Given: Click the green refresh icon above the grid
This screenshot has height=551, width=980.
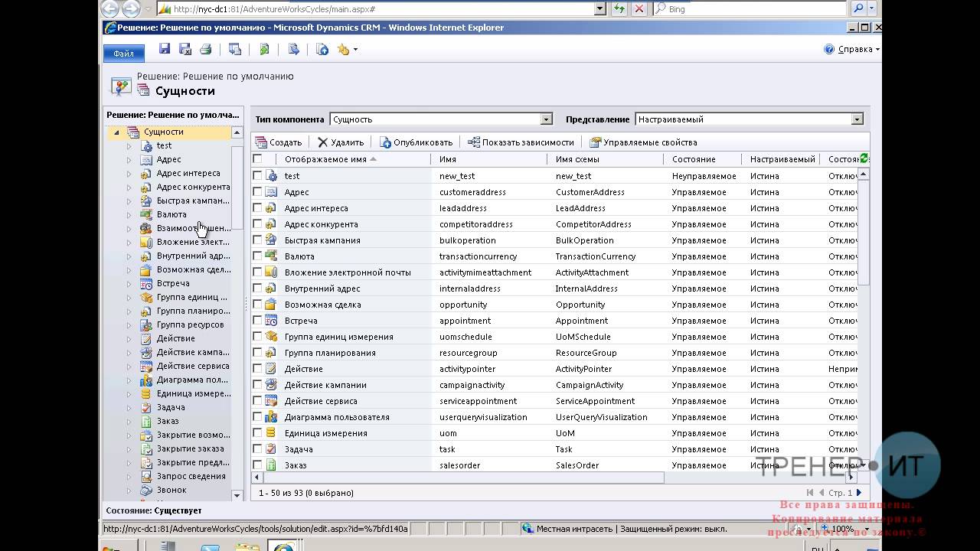Looking at the screenshot, I should tap(864, 158).
